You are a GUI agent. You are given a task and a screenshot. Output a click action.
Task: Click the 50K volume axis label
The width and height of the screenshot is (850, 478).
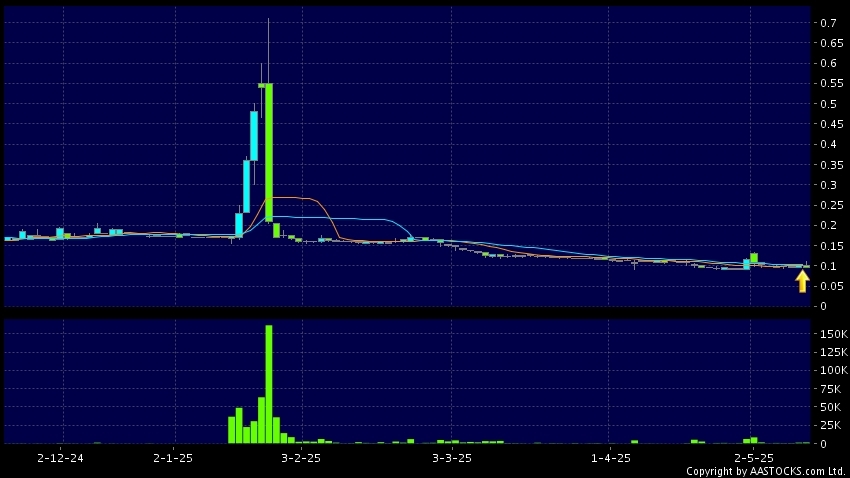(830, 407)
